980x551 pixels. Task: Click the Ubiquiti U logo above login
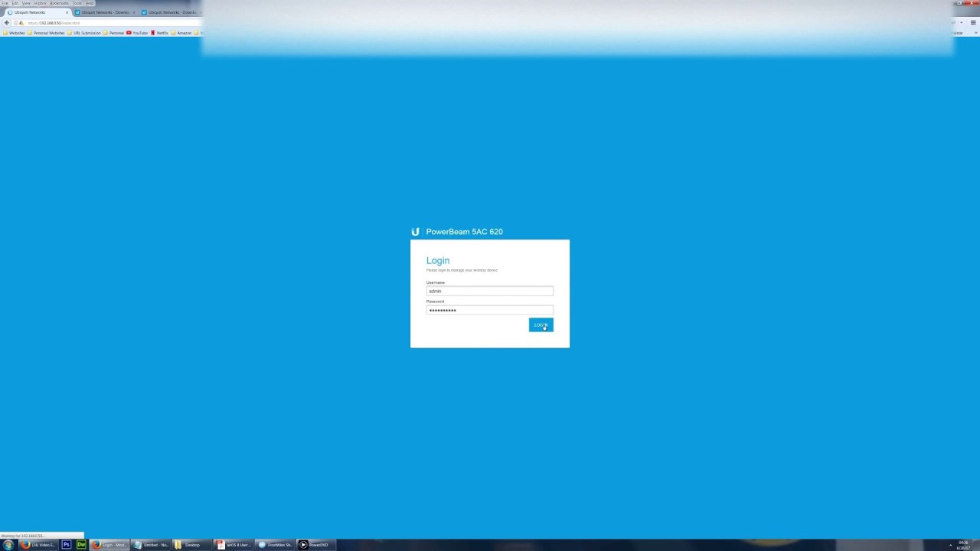coord(415,231)
